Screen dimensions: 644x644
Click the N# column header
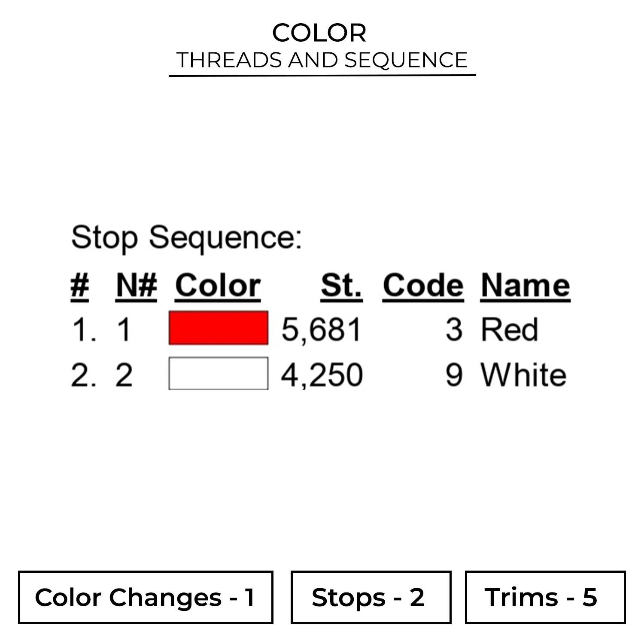[136, 286]
